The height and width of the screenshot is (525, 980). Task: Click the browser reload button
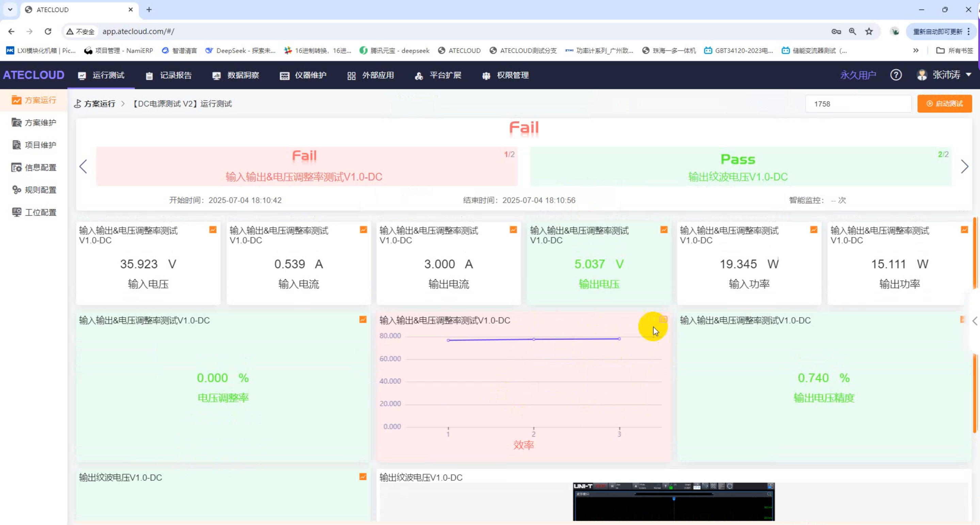pos(48,32)
